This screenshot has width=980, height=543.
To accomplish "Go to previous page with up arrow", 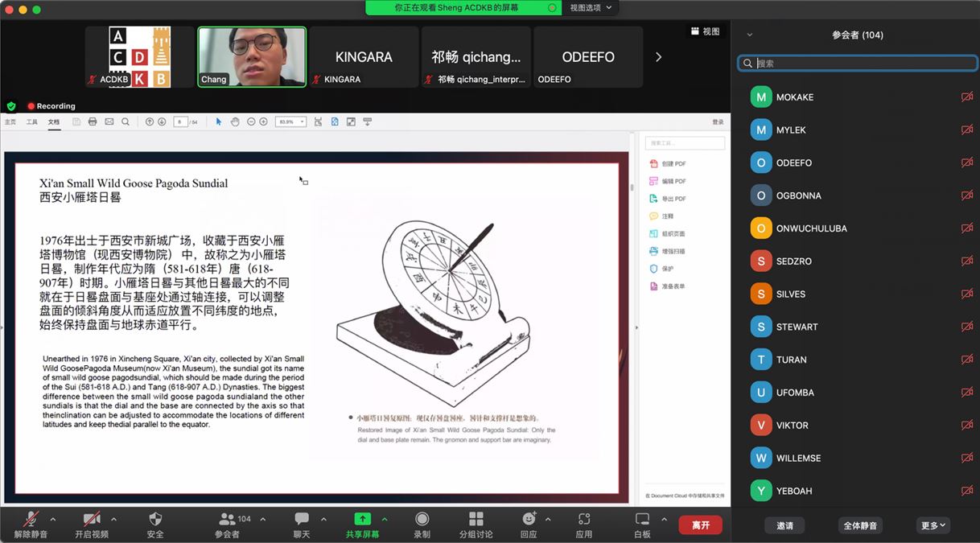I will coord(150,121).
